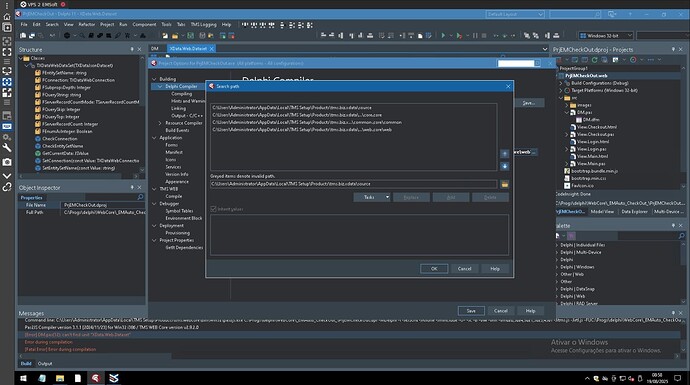Switch to the Model View tab
The image size is (690, 385).
[602, 212]
